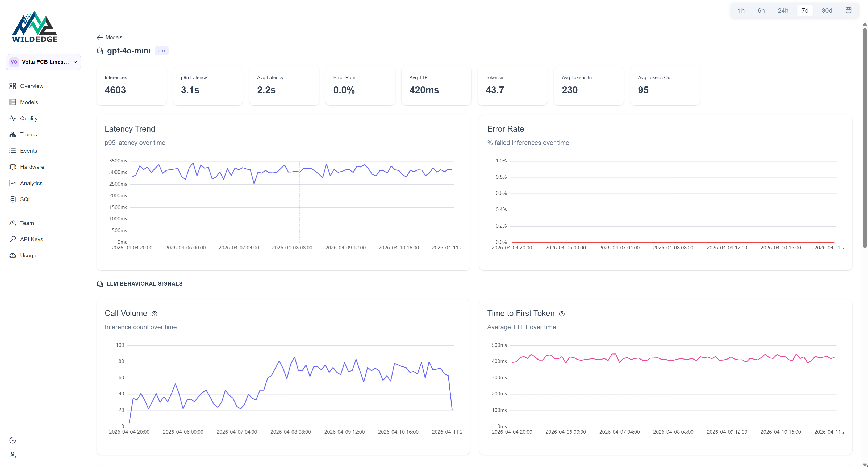
Task: Go back to Models via the back arrow
Action: pos(100,37)
